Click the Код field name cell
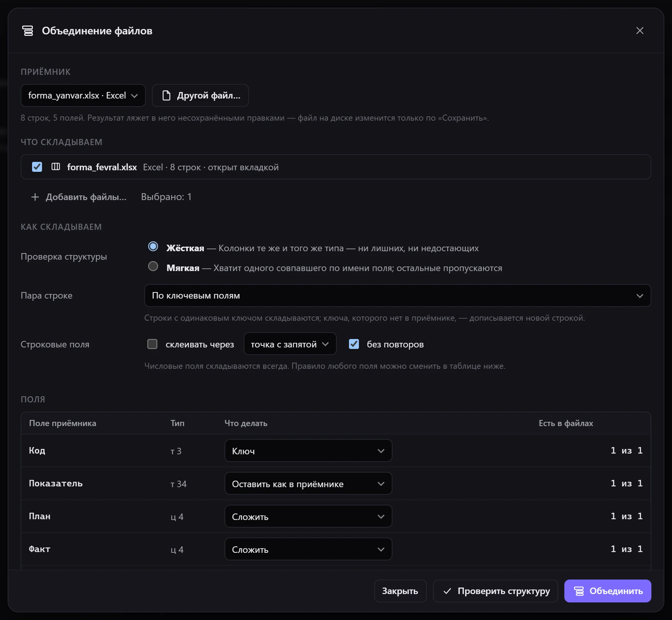The image size is (672, 620). point(37,450)
